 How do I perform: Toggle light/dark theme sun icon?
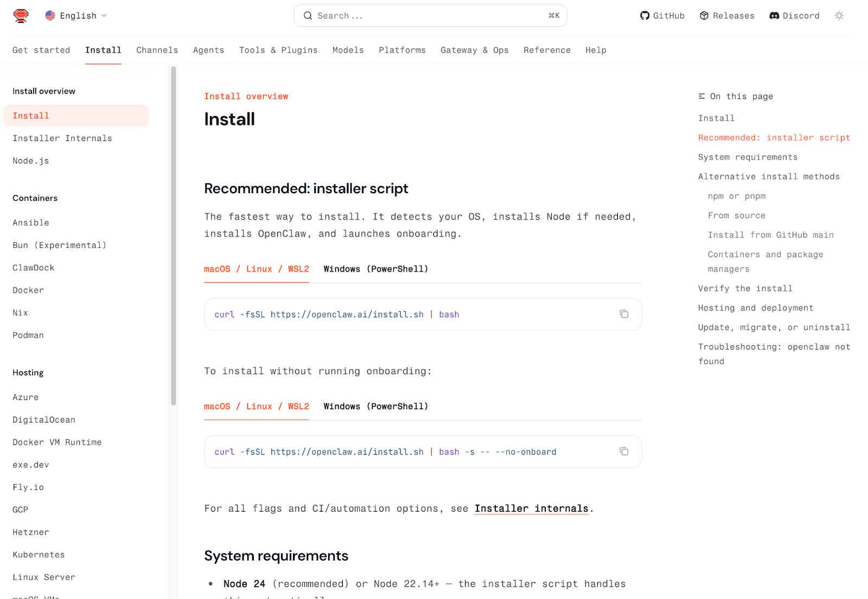[x=839, y=16]
